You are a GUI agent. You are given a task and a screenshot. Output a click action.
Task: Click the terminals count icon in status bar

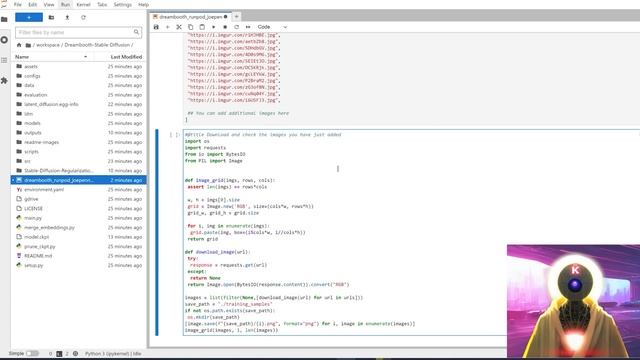pyautogui.click(x=59, y=353)
